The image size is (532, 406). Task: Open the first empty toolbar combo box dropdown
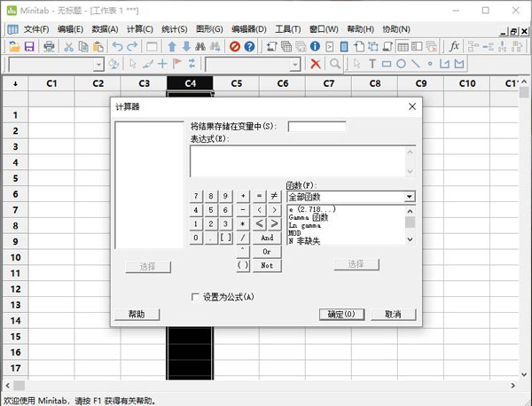pos(98,64)
